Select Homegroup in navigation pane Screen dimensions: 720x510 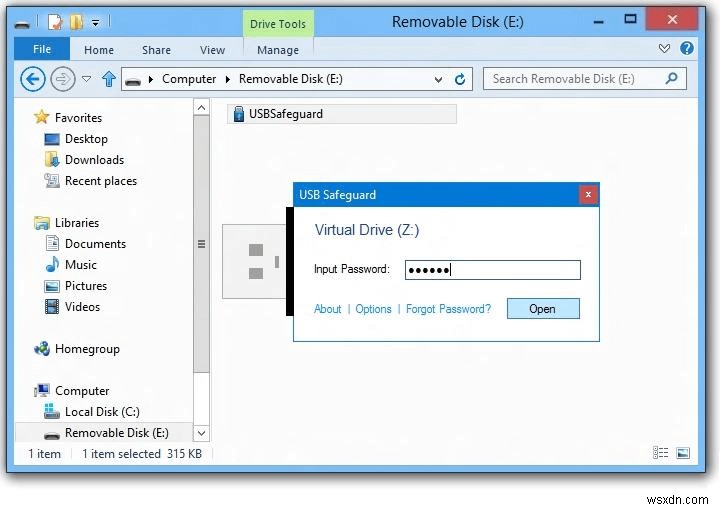point(87,349)
